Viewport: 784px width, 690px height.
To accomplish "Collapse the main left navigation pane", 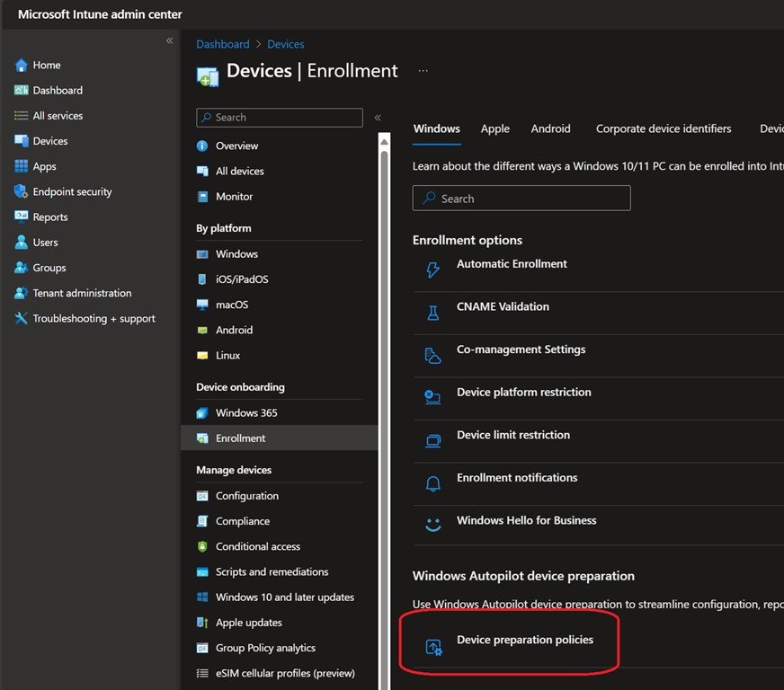I will click(169, 41).
